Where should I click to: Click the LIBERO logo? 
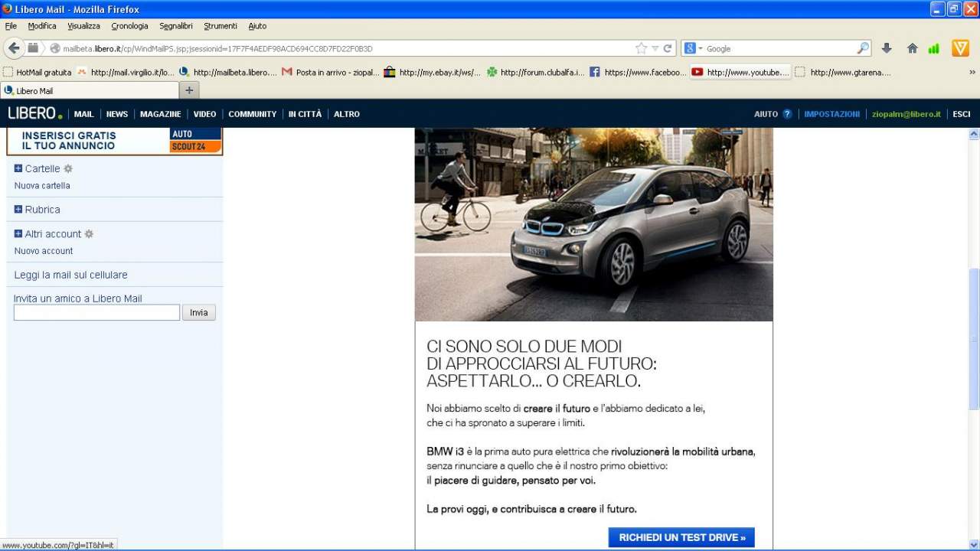pos(34,113)
